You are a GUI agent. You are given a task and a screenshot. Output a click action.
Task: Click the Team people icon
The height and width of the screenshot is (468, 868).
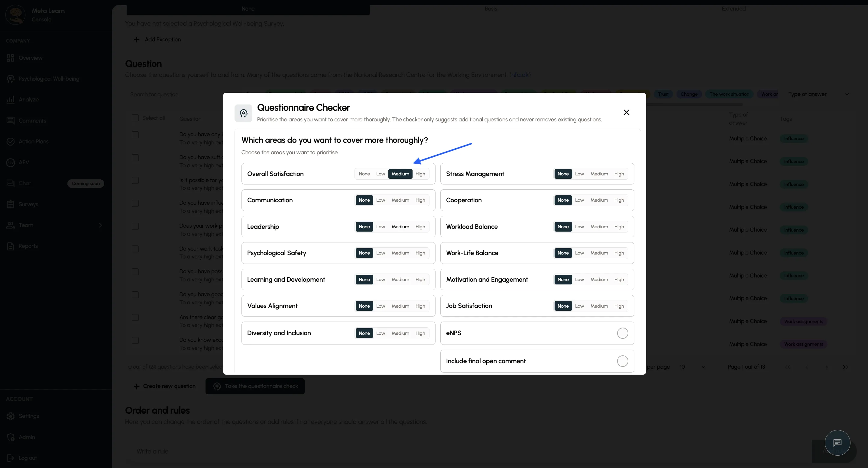(x=11, y=225)
